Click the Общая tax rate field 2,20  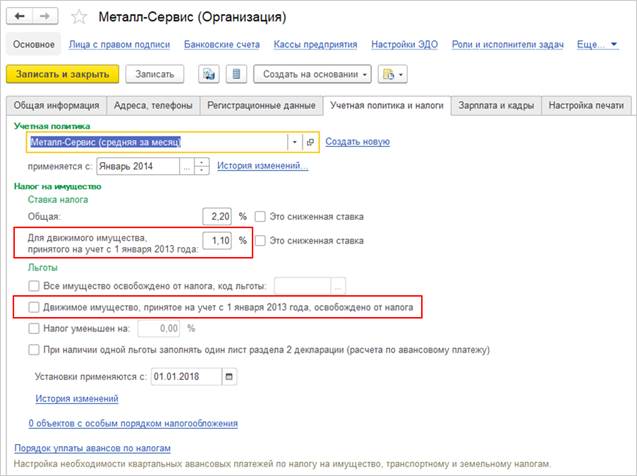pos(217,216)
